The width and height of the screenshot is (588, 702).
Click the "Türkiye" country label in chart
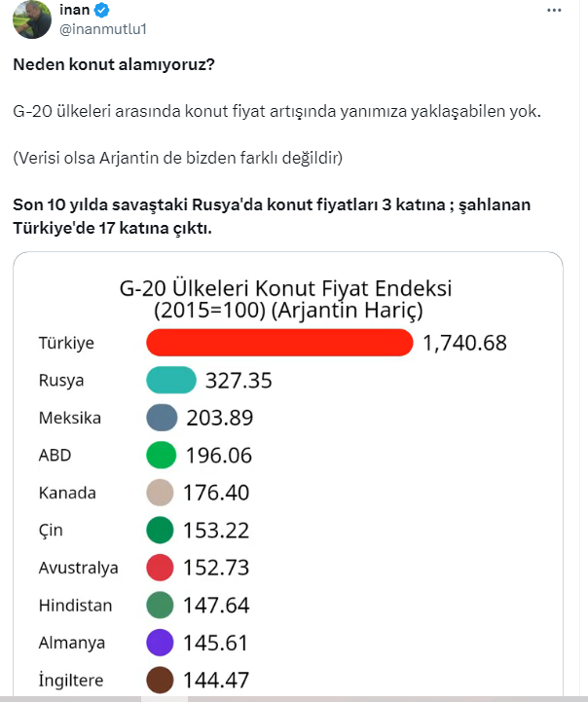[66, 343]
